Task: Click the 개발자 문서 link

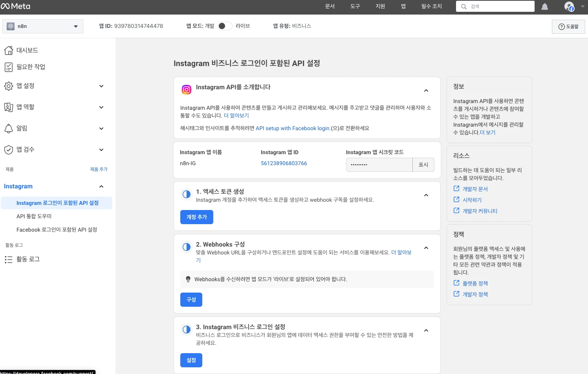Action: click(x=475, y=189)
